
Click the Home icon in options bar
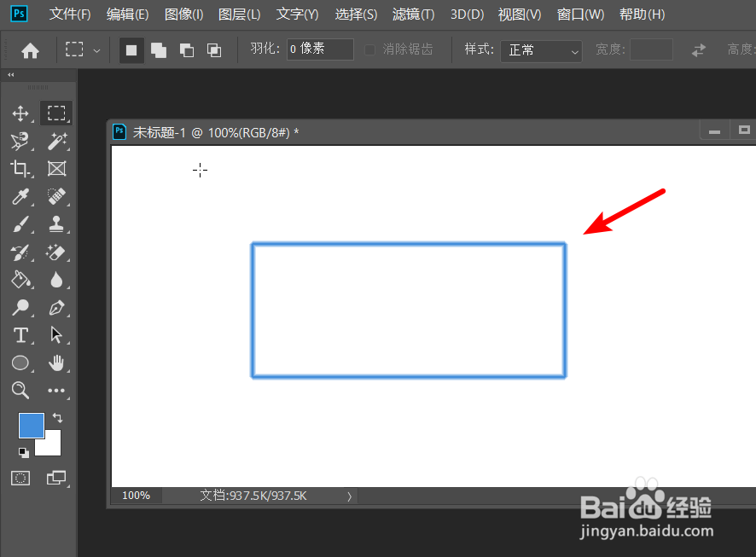[30, 50]
